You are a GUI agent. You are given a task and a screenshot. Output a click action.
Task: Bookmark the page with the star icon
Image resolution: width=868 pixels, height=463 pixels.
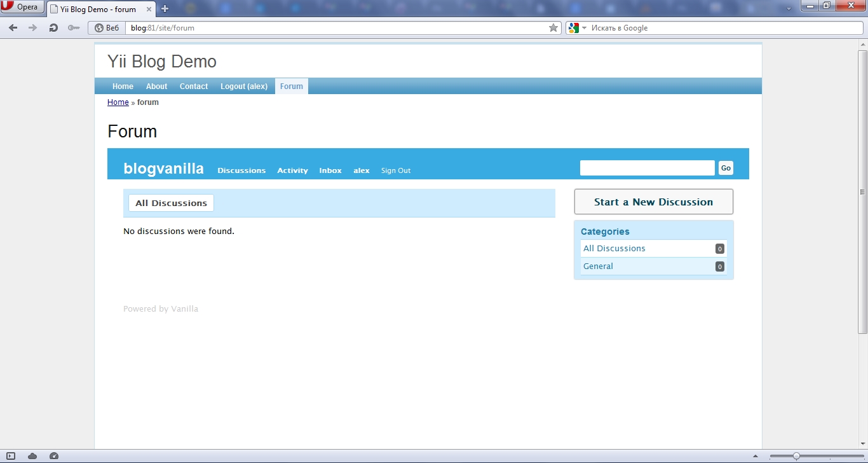[x=553, y=28]
